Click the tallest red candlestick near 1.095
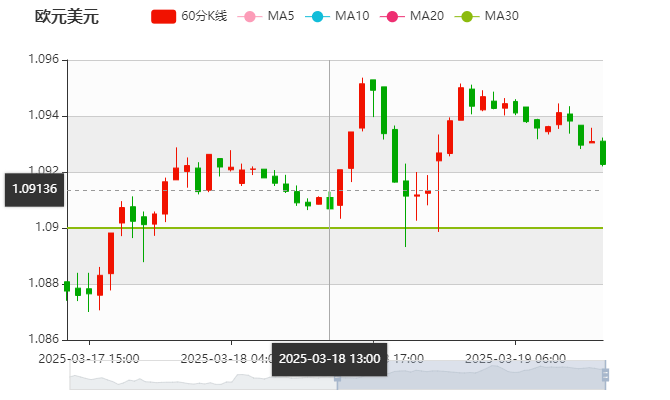The height and width of the screenshot is (400, 670). [362, 105]
